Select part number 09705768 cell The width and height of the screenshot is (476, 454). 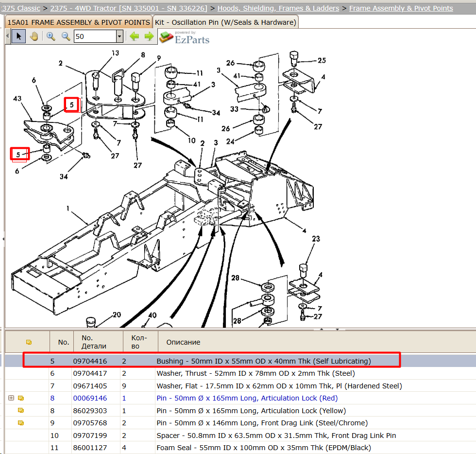90,423
